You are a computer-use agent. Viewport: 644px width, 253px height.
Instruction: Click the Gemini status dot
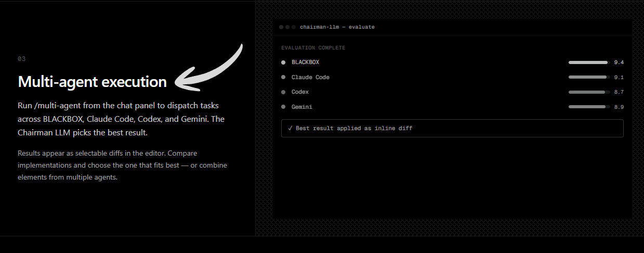pos(283,107)
